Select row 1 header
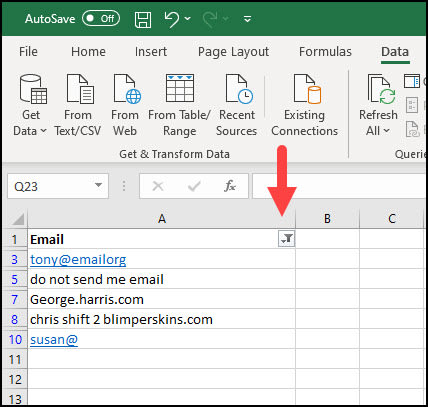Image resolution: width=428 pixels, height=407 pixels. click(x=15, y=239)
